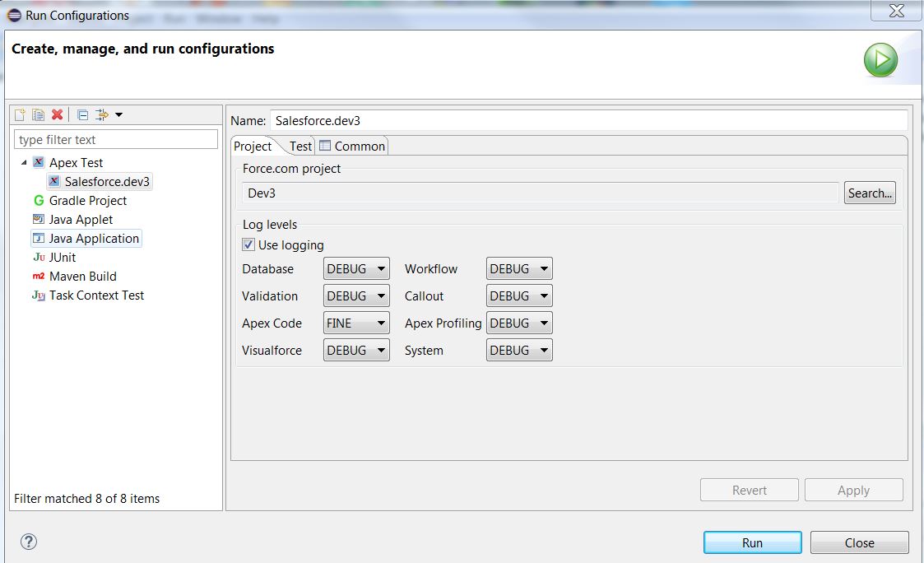Click the Run button

[x=753, y=542]
